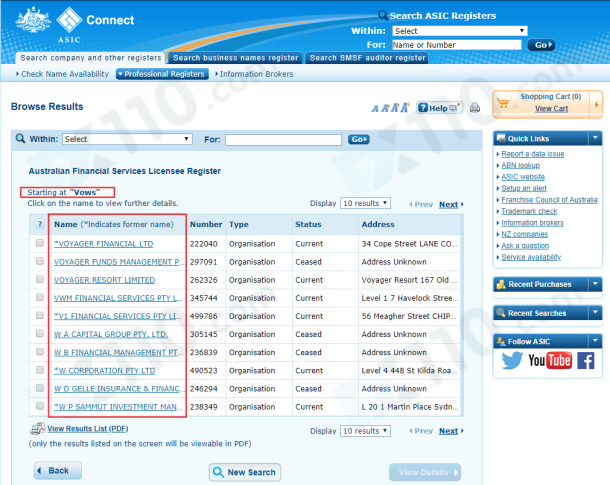Tick checkbox for W B FINANCIAL MANAGEMENT
Screen dimensions: 610x485
tap(40, 352)
